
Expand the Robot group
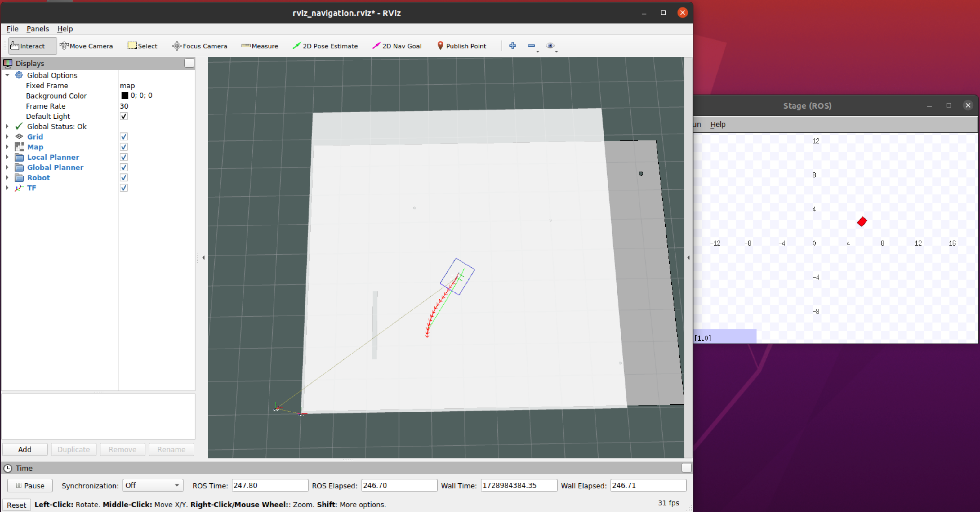click(x=7, y=178)
